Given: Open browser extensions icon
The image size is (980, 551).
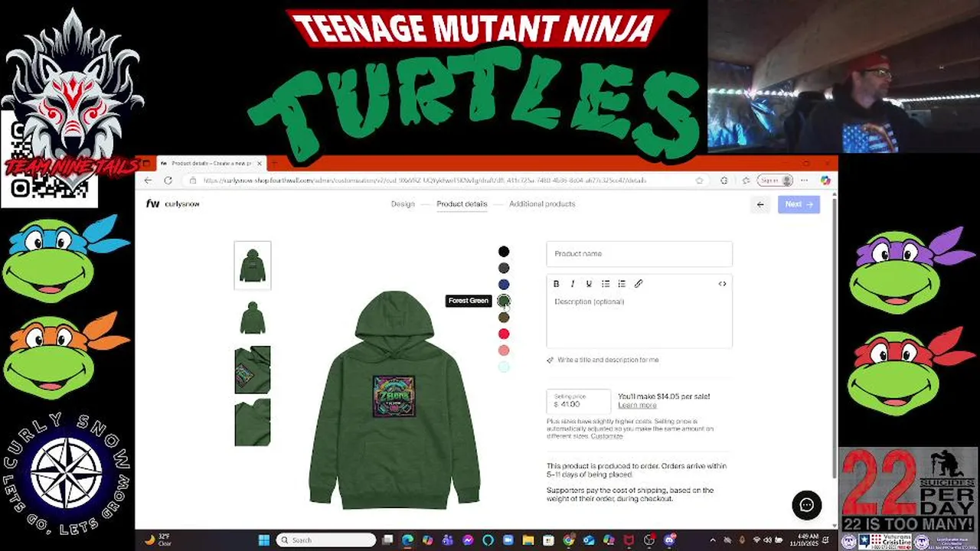Looking at the screenshot, I should 724,181.
